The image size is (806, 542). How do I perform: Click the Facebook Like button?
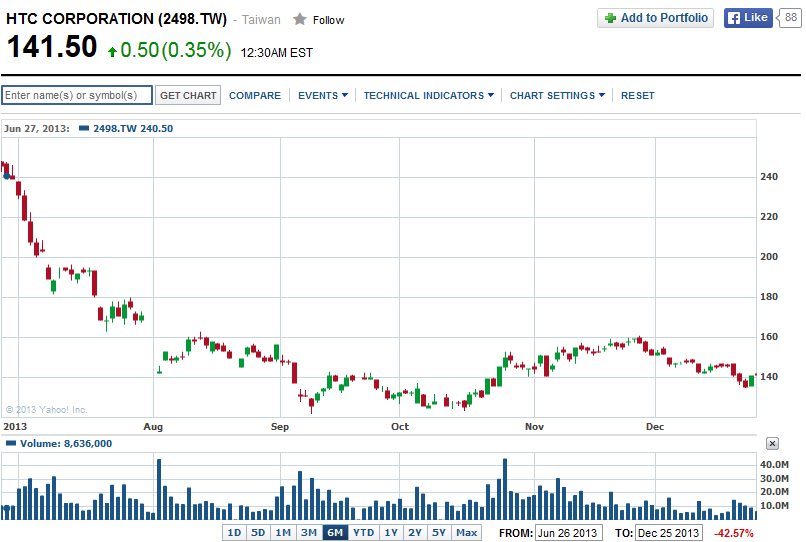point(748,18)
